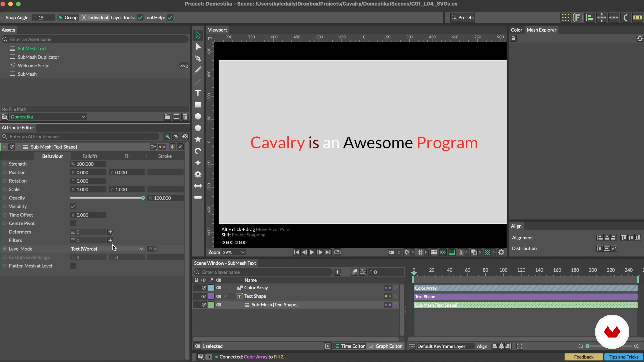Enable Flatten Mesh at Level checkbox
Screen dimensions: 644x362
(73, 266)
